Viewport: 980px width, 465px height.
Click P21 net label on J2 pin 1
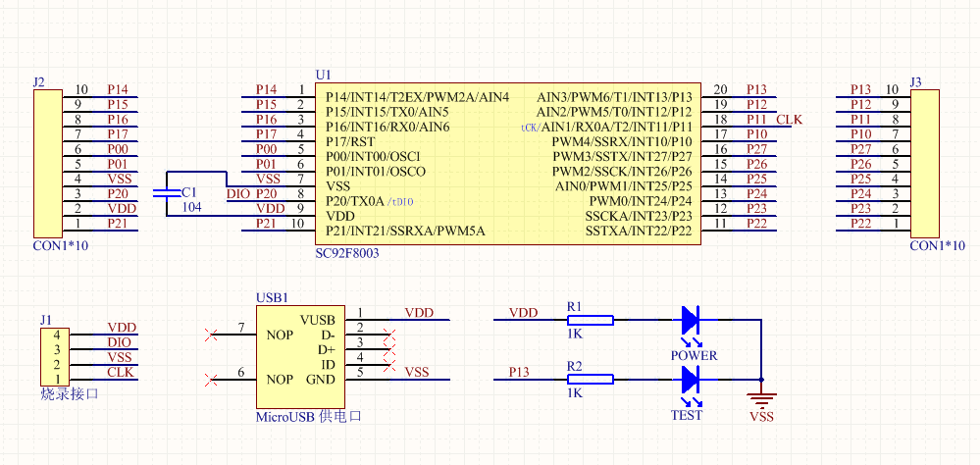118,223
